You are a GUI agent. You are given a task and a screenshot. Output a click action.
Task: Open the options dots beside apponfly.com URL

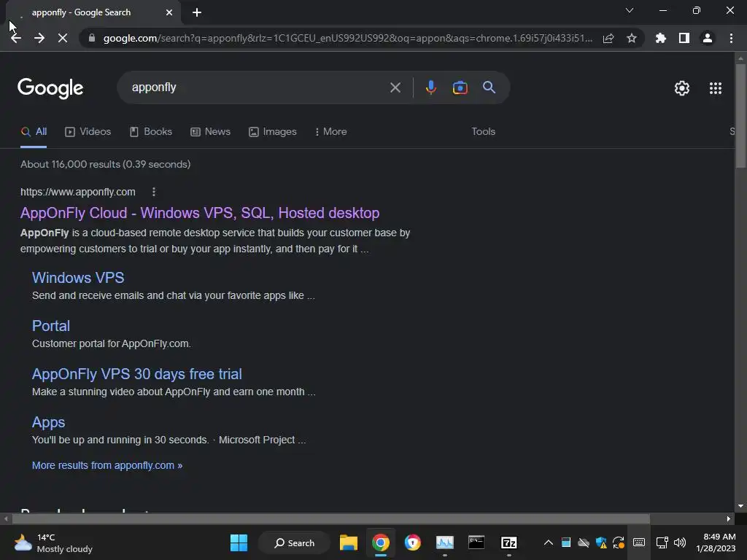pos(153,192)
